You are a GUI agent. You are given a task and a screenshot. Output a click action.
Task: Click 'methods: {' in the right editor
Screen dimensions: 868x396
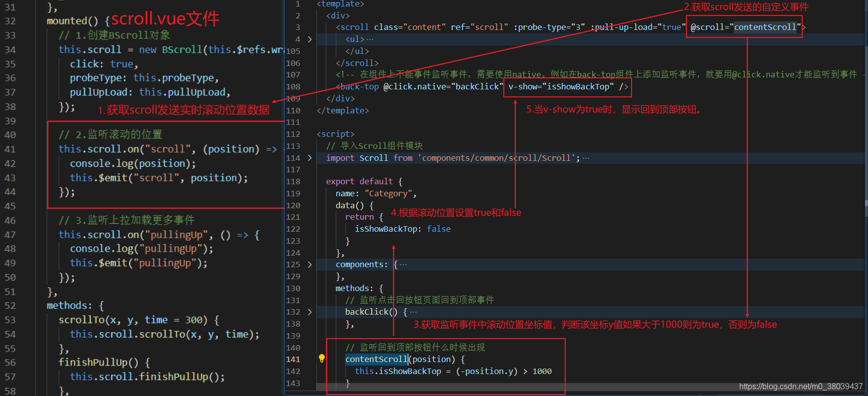tap(359, 289)
